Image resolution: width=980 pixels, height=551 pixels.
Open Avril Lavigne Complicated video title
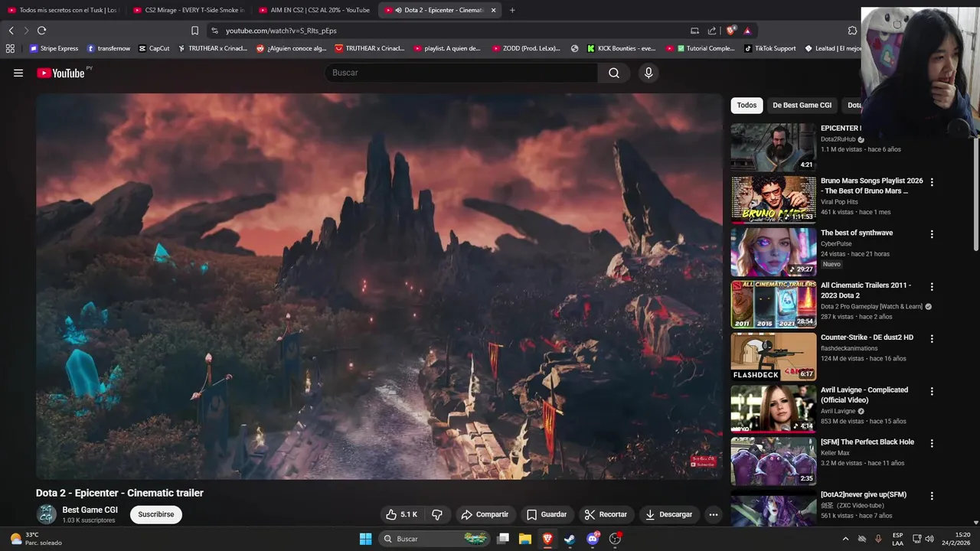(864, 395)
